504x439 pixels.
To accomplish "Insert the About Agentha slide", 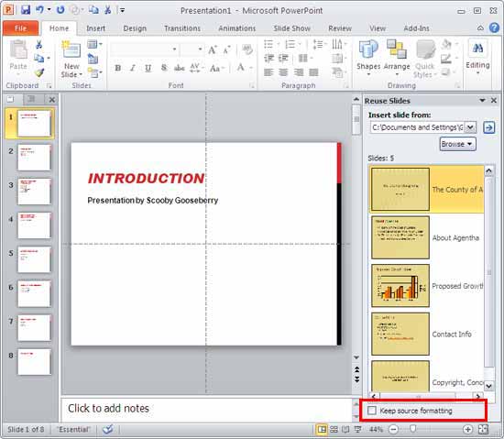I will coord(400,237).
